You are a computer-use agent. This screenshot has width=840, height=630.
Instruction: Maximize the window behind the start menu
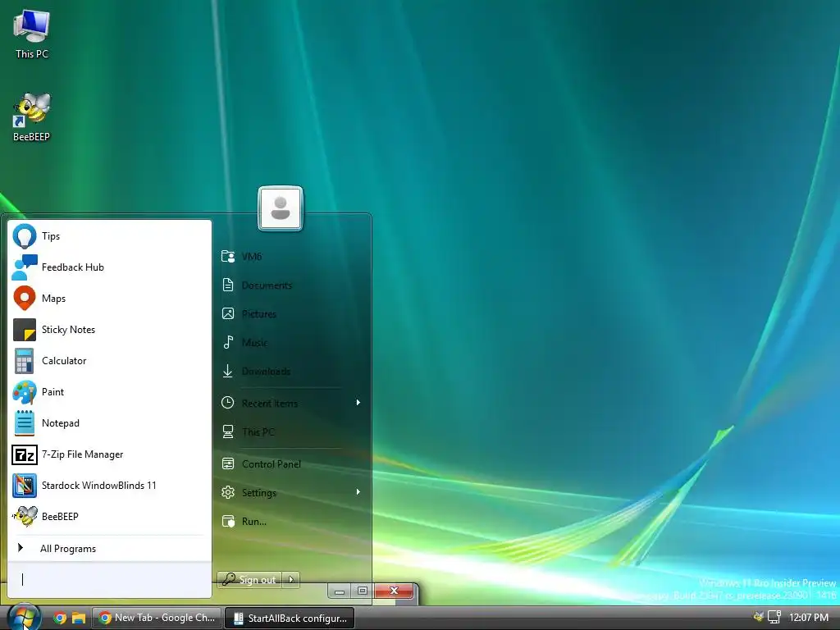[x=363, y=591]
